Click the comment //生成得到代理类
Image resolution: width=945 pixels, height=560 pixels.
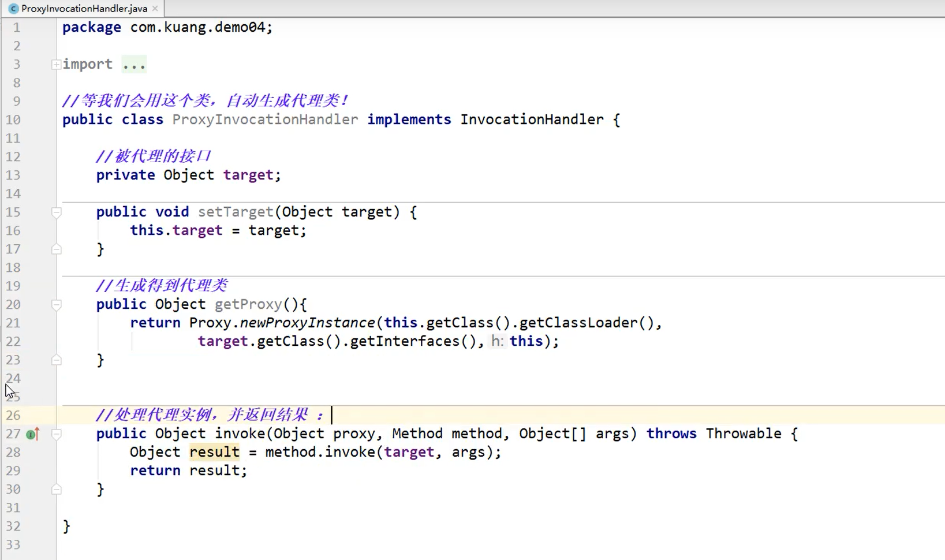(x=162, y=285)
